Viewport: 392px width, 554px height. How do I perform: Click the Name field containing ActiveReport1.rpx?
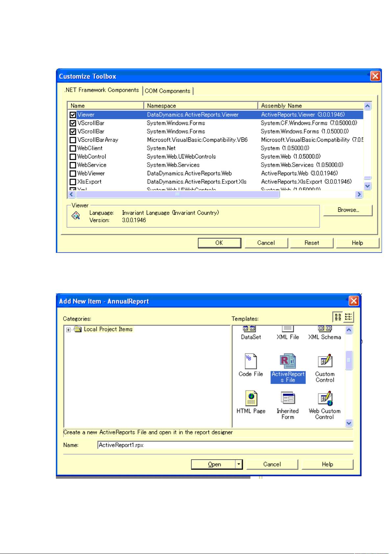(226, 445)
